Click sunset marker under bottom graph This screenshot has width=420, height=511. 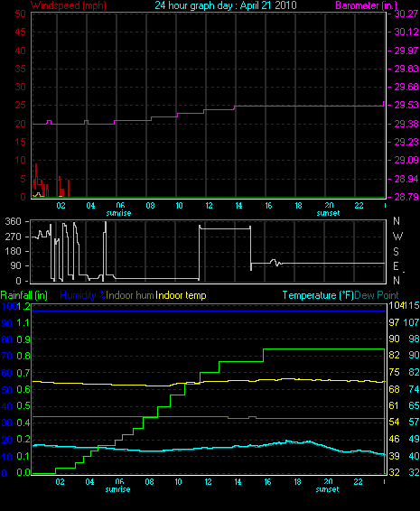327,489
